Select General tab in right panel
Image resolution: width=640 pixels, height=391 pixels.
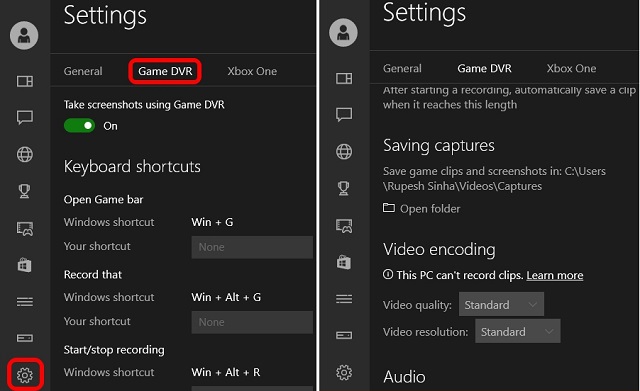[x=402, y=68]
